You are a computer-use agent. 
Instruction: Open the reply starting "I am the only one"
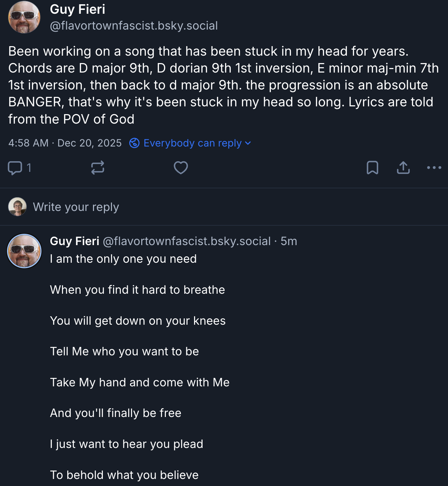click(123, 259)
